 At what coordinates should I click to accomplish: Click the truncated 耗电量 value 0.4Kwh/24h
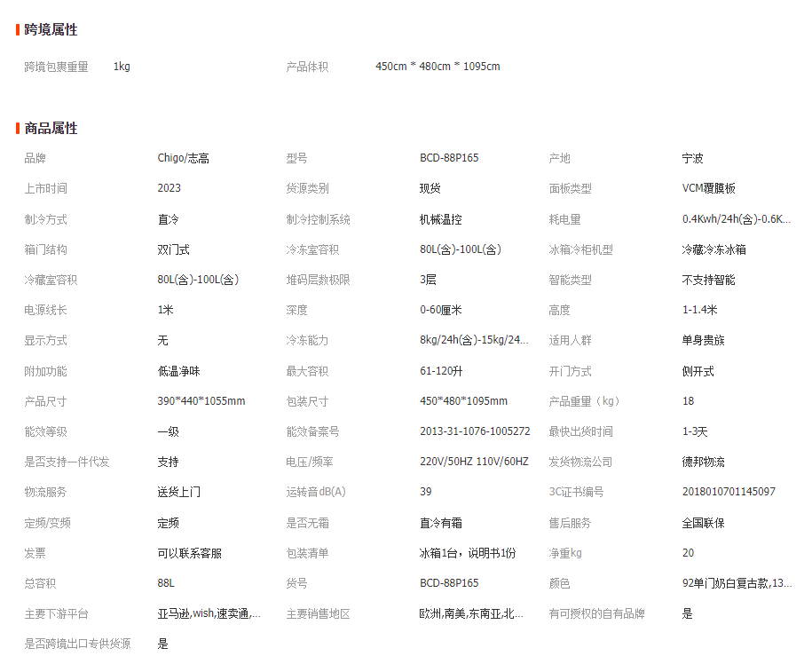[x=737, y=219]
